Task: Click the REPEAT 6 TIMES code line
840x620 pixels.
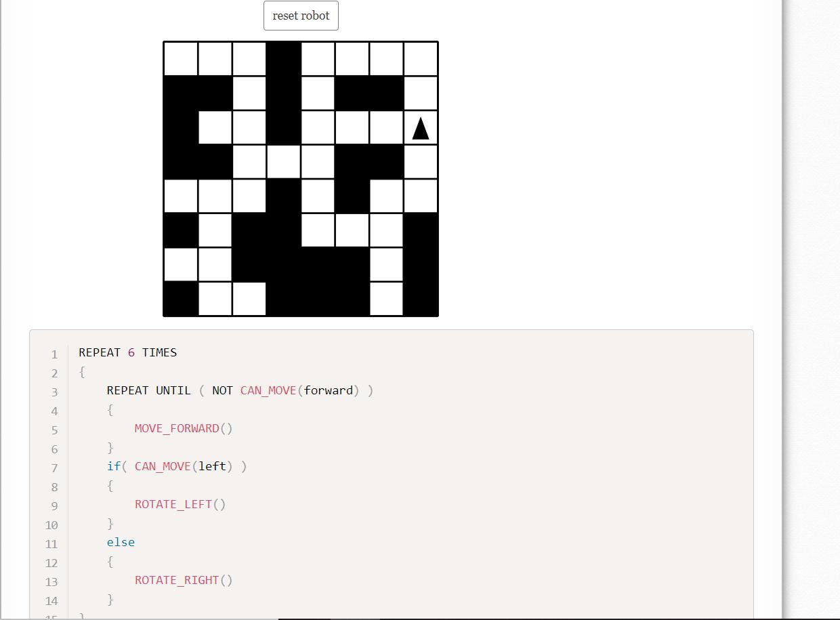Action: pyautogui.click(x=128, y=352)
